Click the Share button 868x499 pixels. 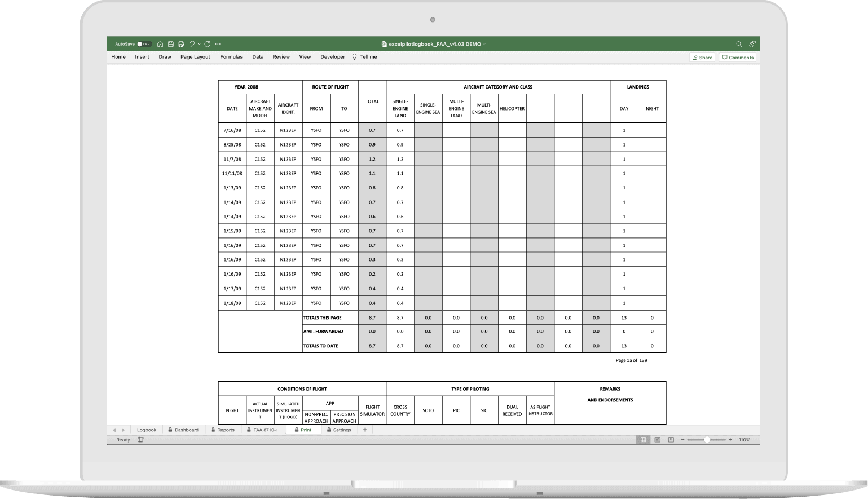pos(702,58)
